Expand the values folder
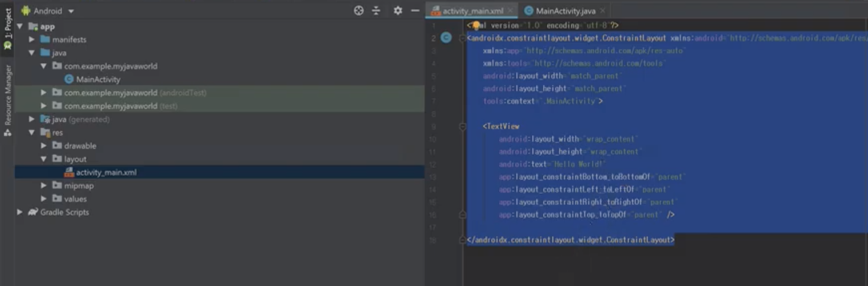 (x=44, y=199)
